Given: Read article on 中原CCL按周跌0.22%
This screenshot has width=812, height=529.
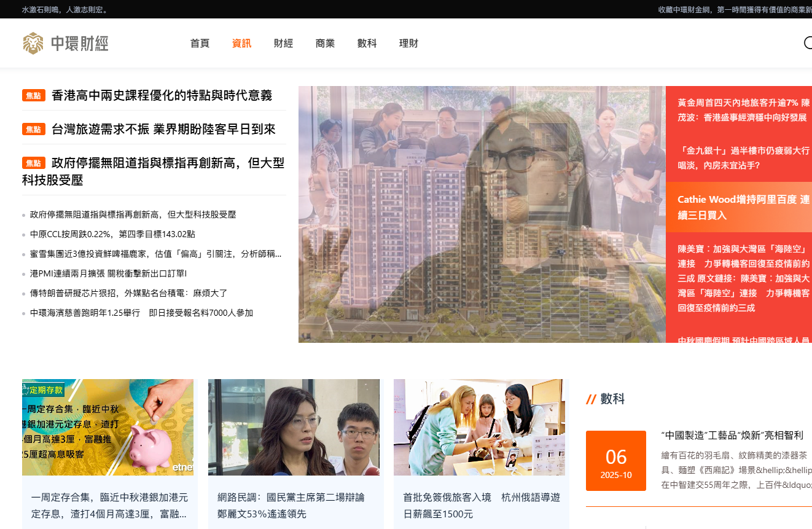Looking at the screenshot, I should 112,234.
